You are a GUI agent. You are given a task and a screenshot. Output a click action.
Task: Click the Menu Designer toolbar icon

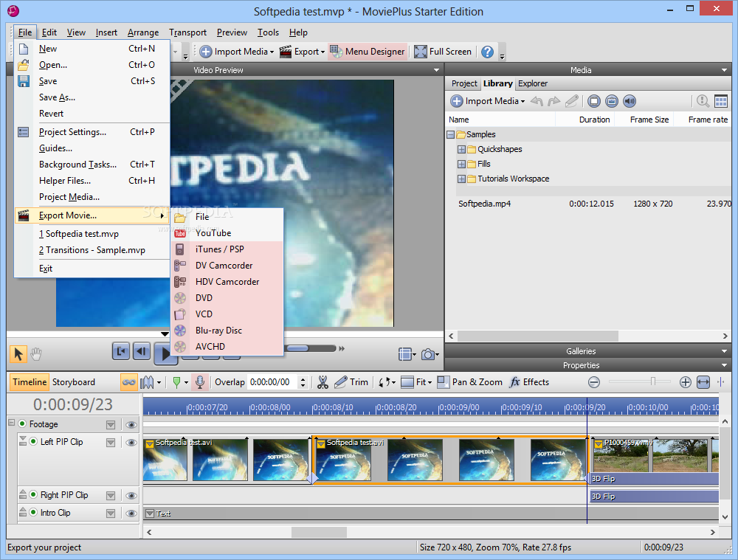point(336,52)
